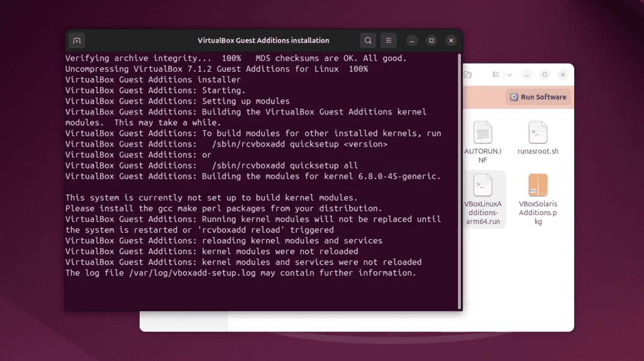This screenshot has width=644, height=361.
Task: Maximize the Files window
Action: [x=545, y=75]
